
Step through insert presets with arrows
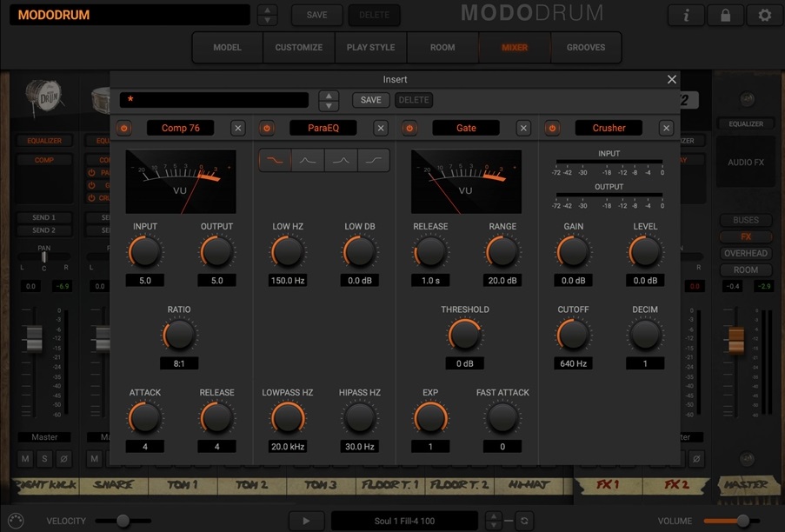tap(329, 101)
